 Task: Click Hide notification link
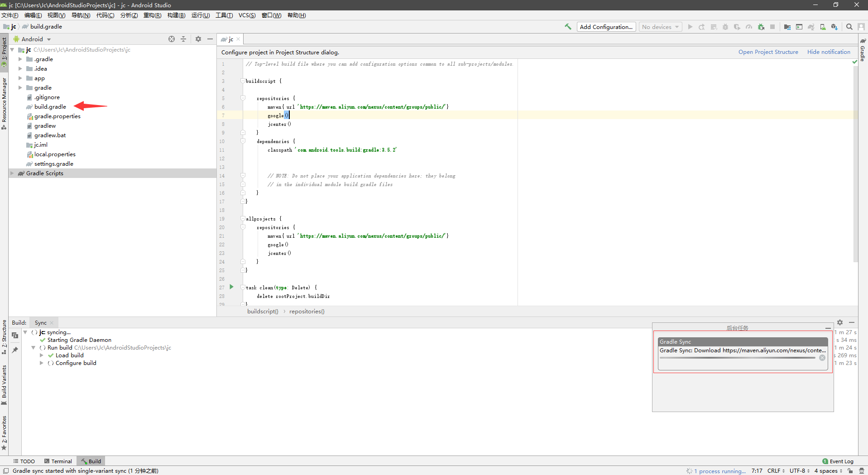[x=829, y=52]
